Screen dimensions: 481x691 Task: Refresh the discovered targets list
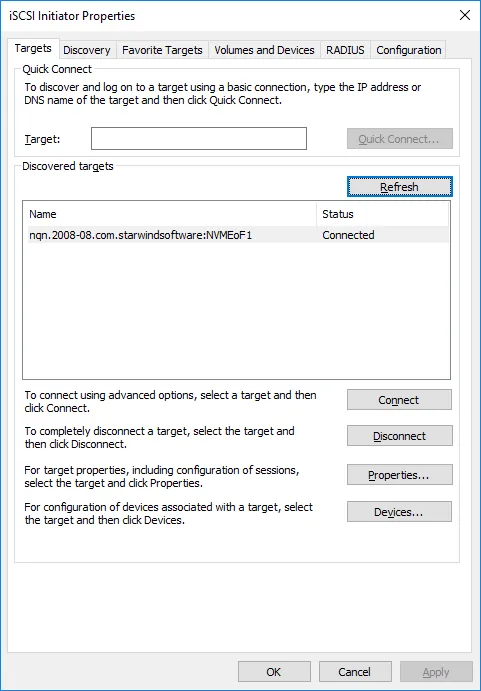pos(399,187)
